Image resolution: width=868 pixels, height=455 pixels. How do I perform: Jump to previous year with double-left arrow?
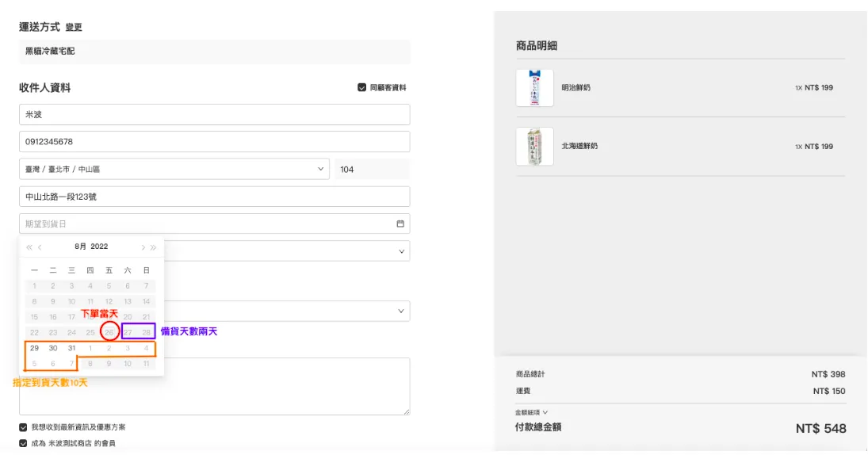29,247
